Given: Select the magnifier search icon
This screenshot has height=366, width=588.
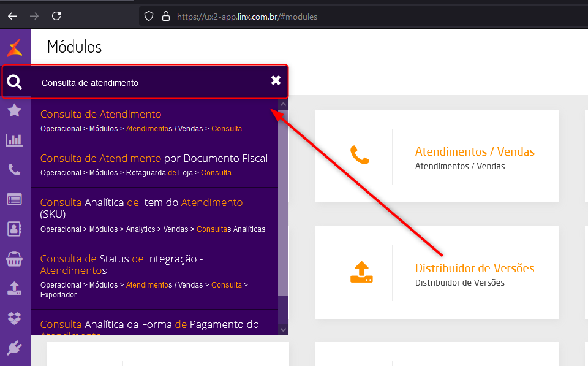Looking at the screenshot, I should click(x=15, y=81).
